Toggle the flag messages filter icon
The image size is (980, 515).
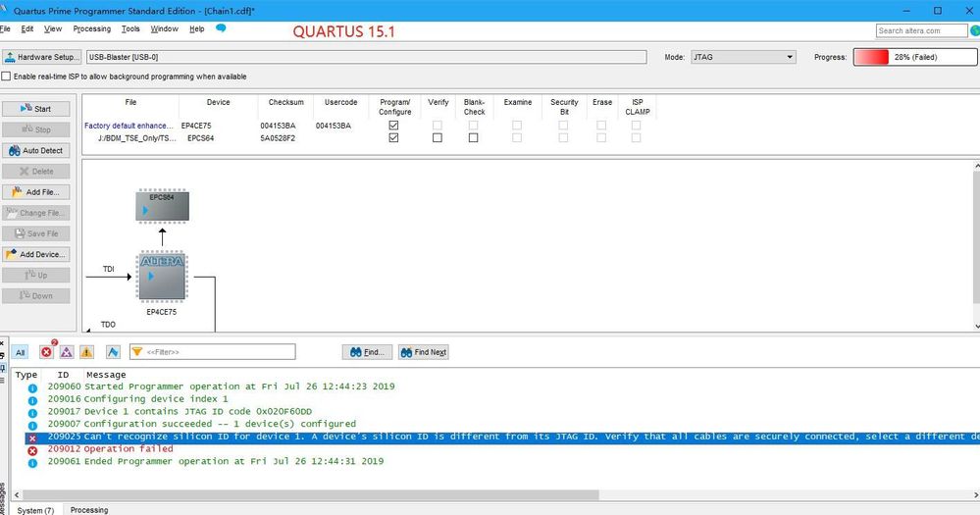113,352
